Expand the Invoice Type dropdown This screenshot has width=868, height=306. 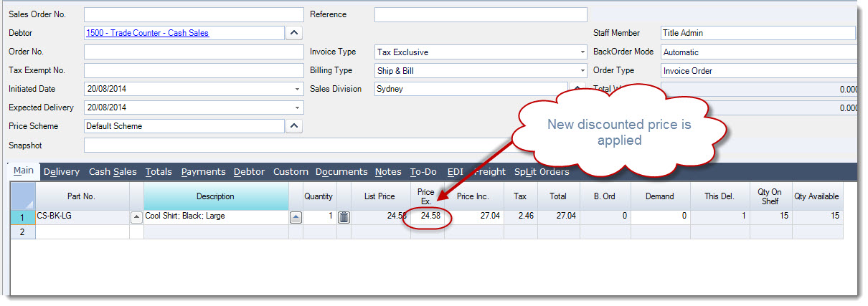point(582,52)
